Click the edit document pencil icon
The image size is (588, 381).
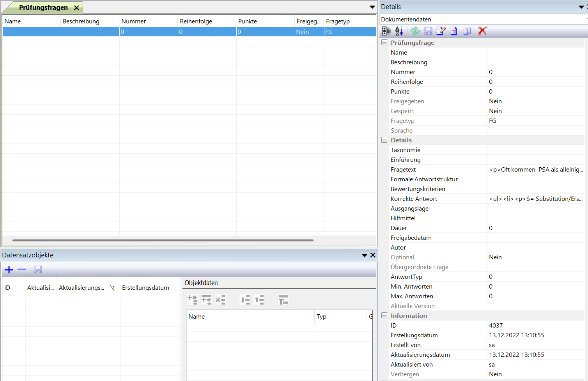click(x=441, y=31)
